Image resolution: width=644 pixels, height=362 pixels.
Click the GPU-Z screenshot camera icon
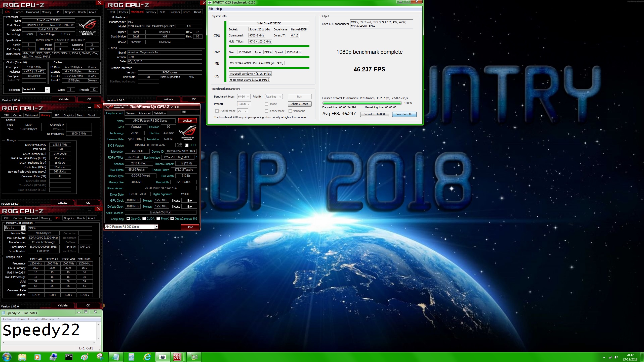(x=184, y=112)
